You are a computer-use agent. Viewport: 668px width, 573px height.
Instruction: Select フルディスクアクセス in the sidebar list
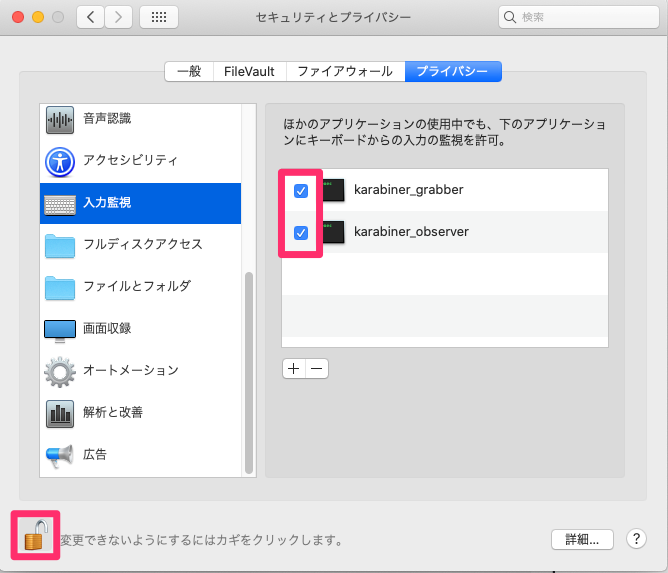140,245
